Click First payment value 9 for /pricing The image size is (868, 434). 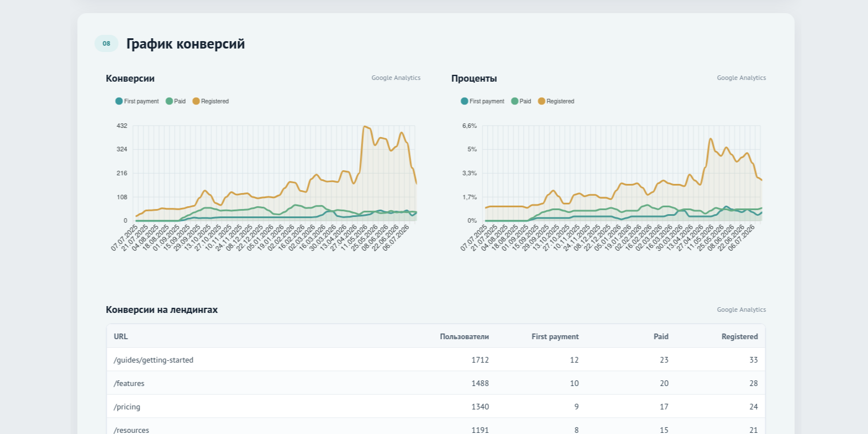[x=576, y=407]
